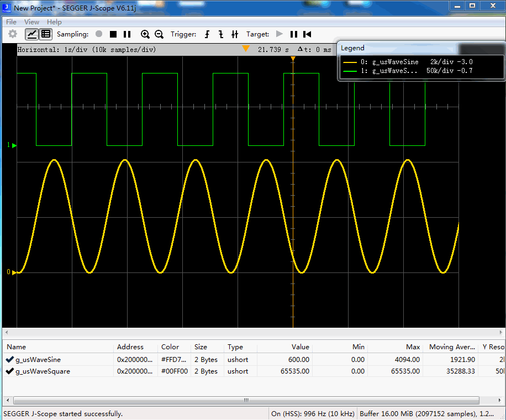Zoom out on waveform
Image resolution: width=506 pixels, height=420 pixels.
159,34
